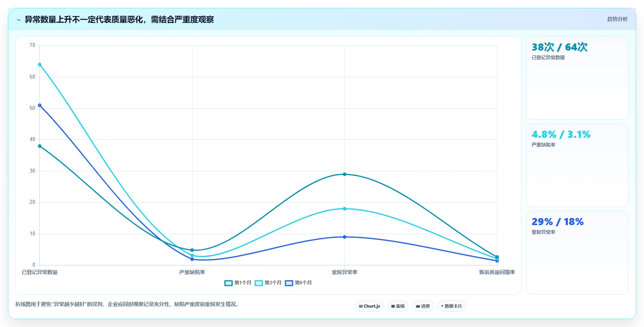This screenshot has height=327, width=644.
Task: Click the y-axis tick label 70
Action: coord(32,45)
